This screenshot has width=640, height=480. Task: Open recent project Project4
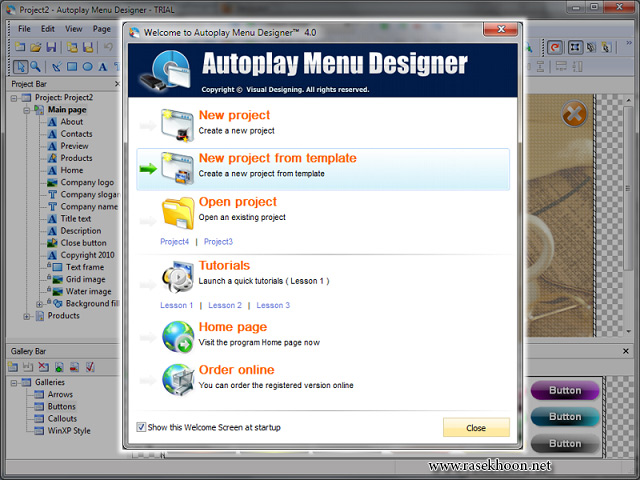175,242
